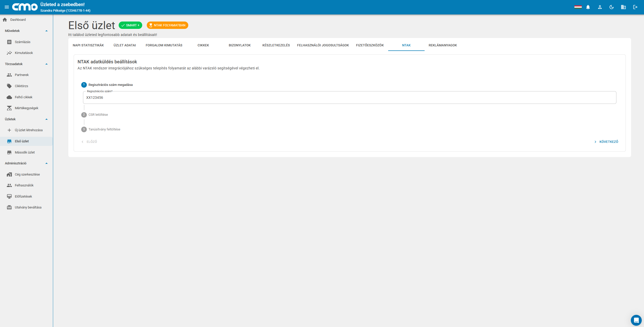Open the FORGALOM KIMUTATÁS tab
The height and width of the screenshot is (327, 644).
164,45
